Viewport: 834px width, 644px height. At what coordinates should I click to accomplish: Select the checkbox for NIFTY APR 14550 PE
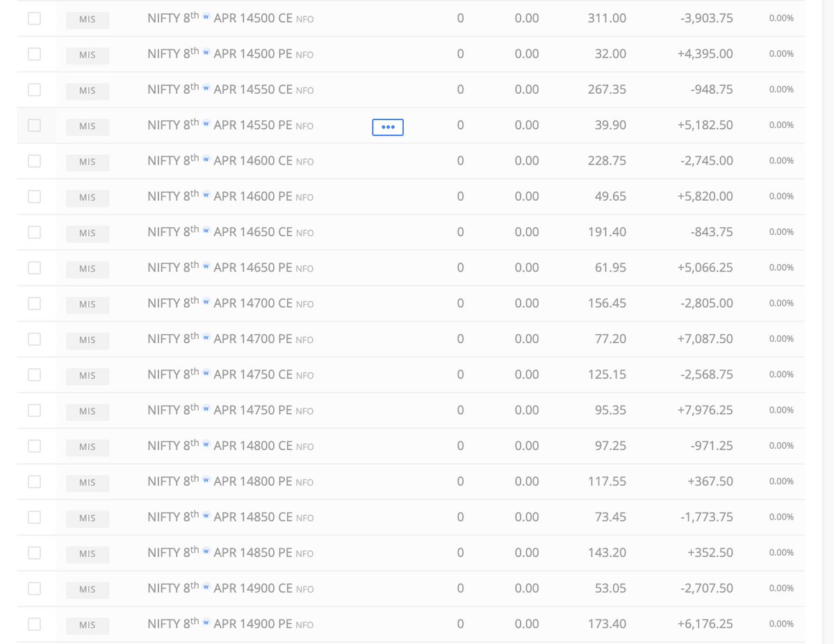coord(34,125)
